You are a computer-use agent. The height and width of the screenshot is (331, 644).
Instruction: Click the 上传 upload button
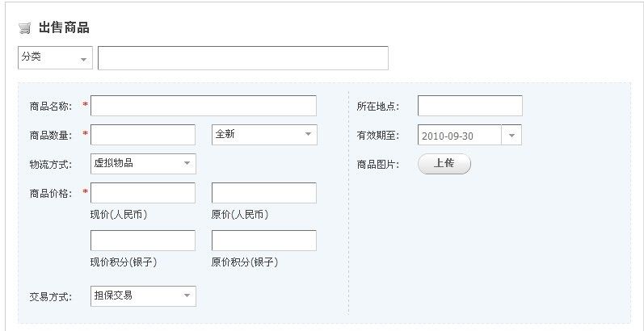[444, 164]
